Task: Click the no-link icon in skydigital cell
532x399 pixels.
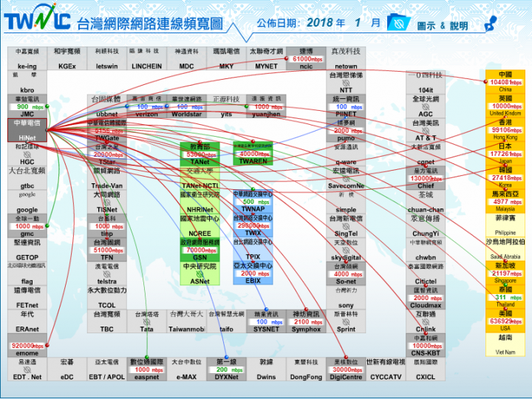Action: point(346,250)
